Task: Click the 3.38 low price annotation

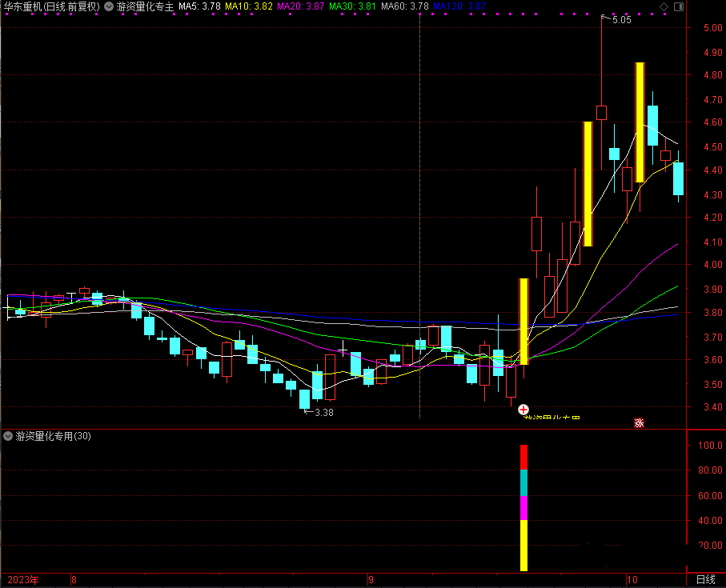Action: coord(323,413)
